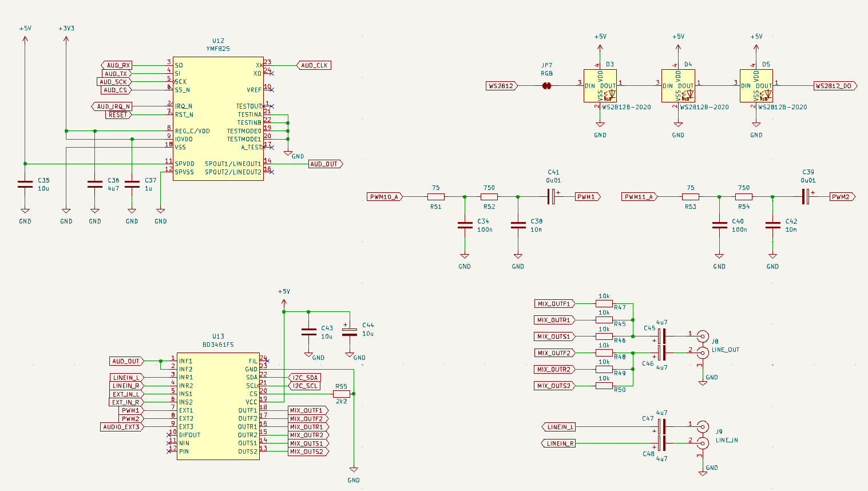Select the WS2812_DO output label
868x491 pixels.
click(835, 86)
